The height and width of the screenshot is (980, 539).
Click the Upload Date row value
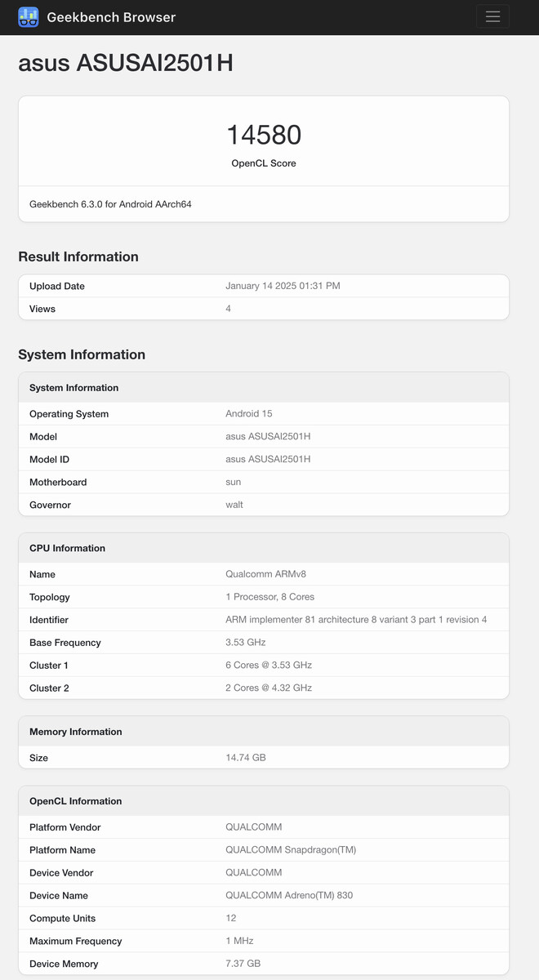(283, 286)
